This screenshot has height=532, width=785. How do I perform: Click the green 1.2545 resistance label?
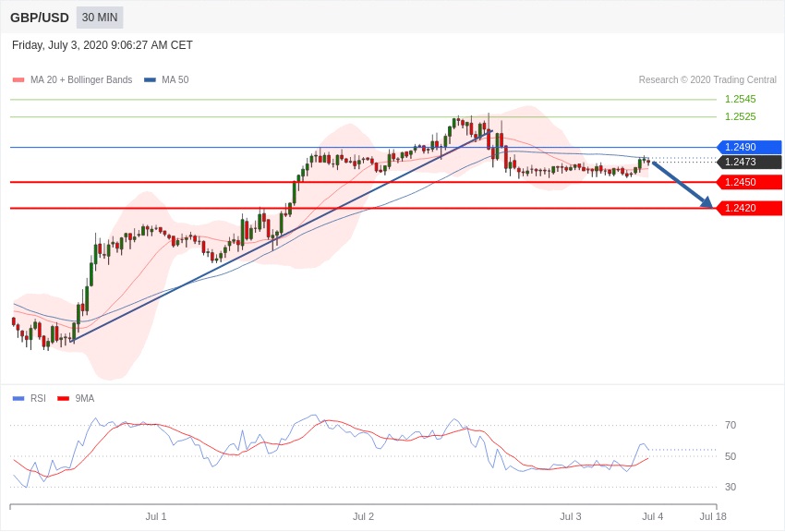[x=740, y=99]
